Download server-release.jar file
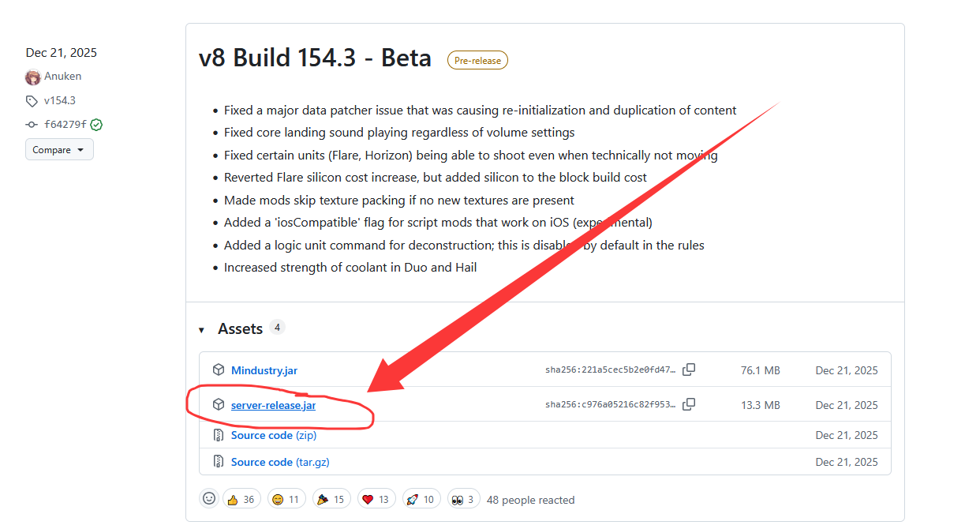 pos(273,405)
